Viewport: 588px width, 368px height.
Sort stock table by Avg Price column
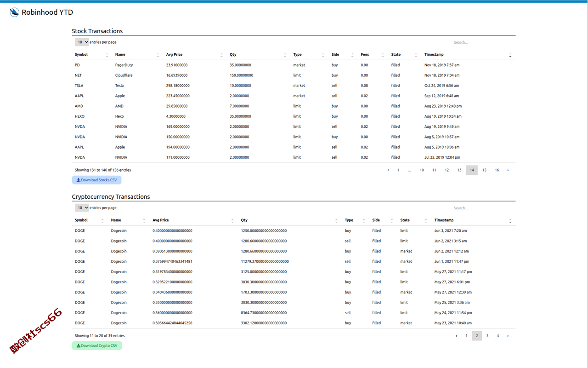[x=195, y=55]
